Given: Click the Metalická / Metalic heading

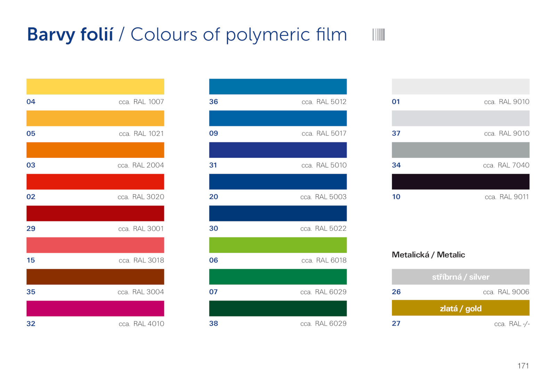Looking at the screenshot, I should click(x=428, y=255).
